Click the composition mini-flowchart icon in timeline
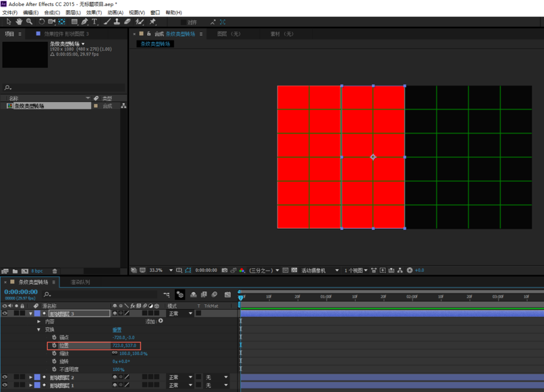The image size is (544, 392). click(x=167, y=295)
